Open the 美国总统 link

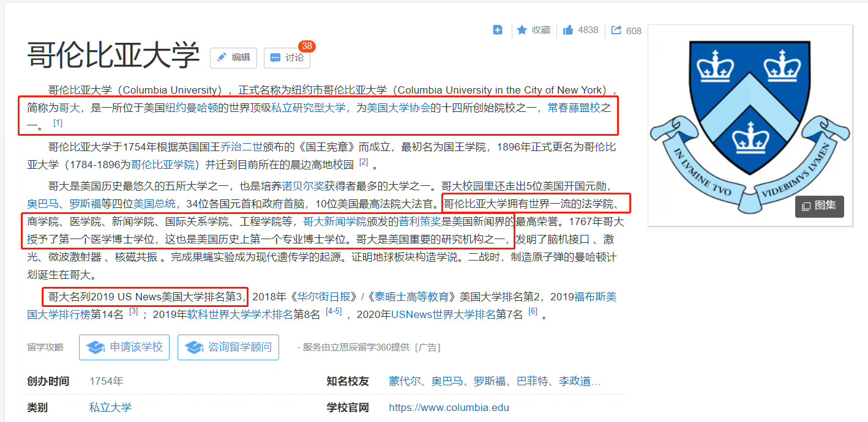coord(154,204)
